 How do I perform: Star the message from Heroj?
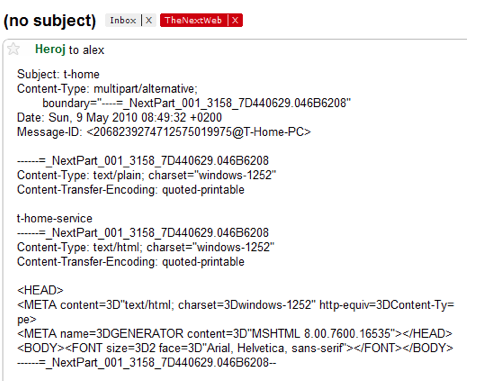point(13,49)
